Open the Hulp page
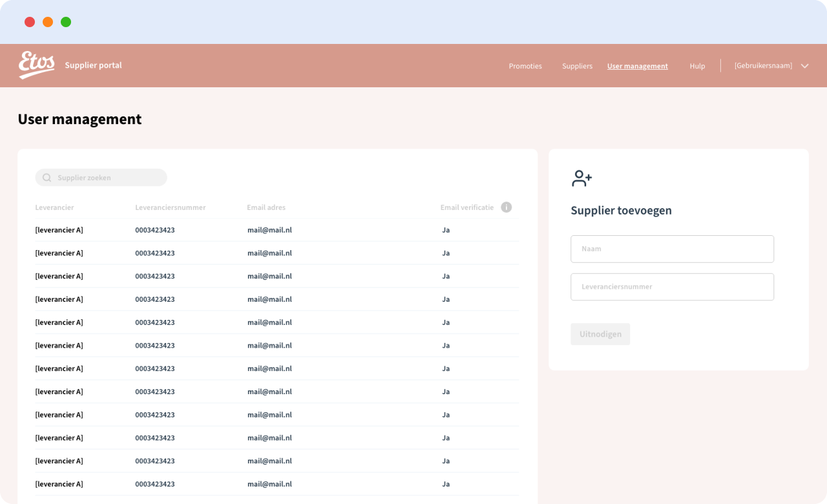The image size is (827, 504). (x=697, y=66)
